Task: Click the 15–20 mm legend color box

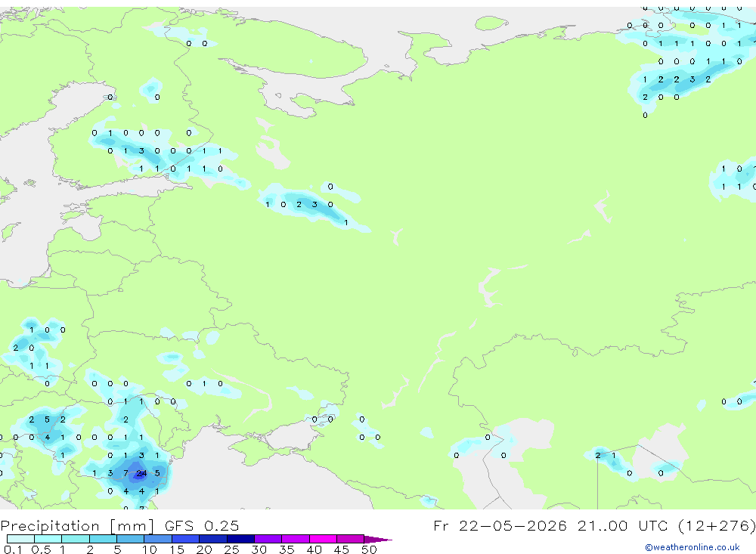Action: (x=185, y=539)
